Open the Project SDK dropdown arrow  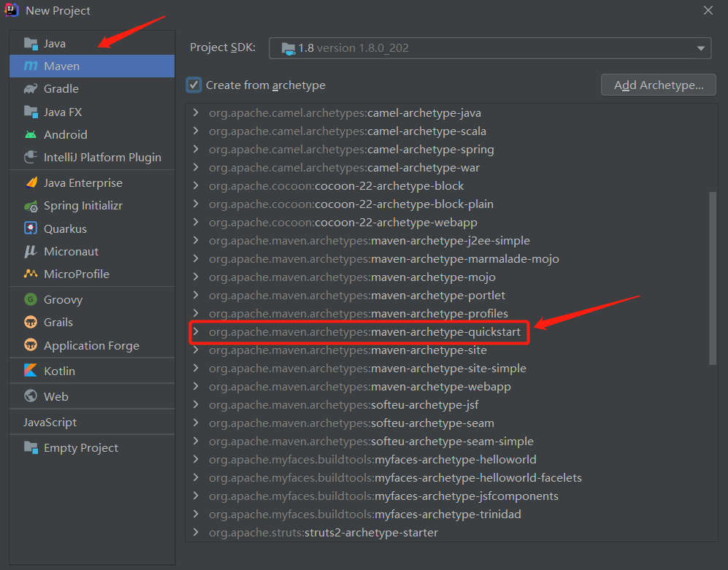tap(700, 48)
